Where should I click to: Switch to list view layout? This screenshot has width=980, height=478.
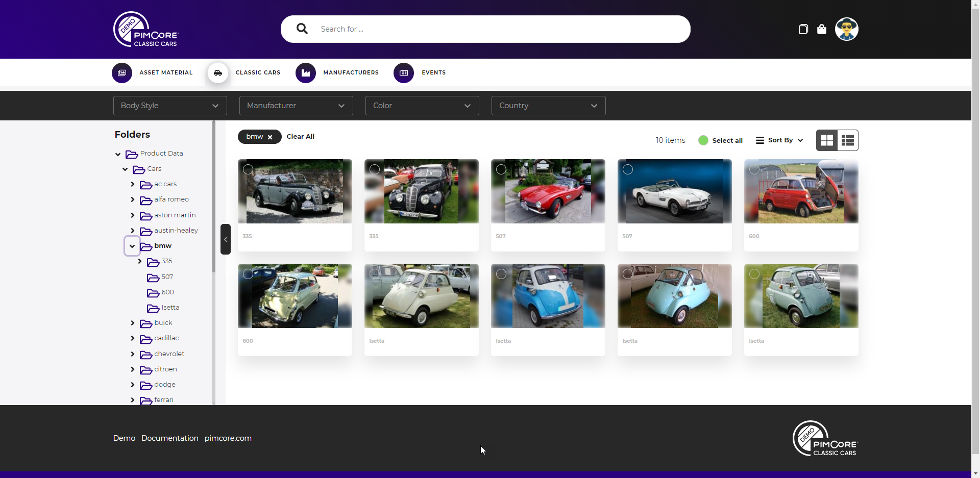848,140
